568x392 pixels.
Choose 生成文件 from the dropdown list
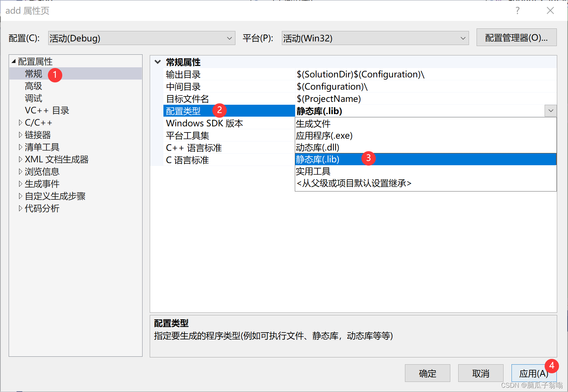426,123
